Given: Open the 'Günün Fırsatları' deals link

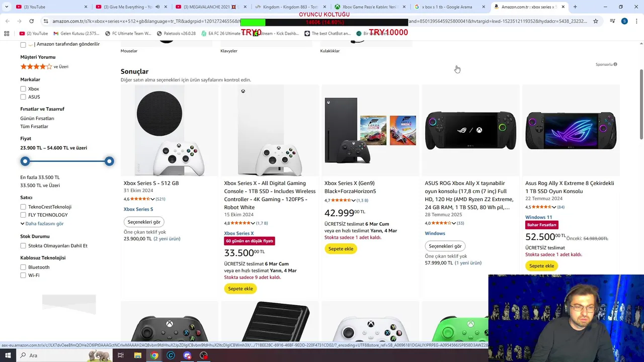Looking at the screenshot, I should click(x=37, y=119).
